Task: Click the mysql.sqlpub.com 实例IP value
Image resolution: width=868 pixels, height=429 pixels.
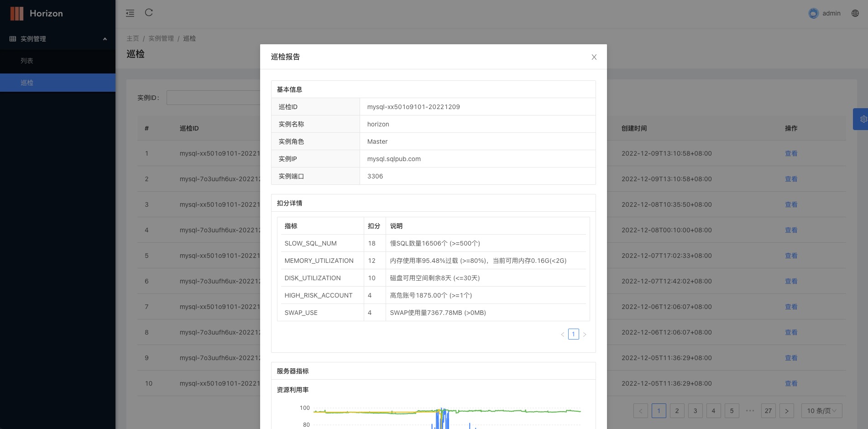Action: point(394,159)
